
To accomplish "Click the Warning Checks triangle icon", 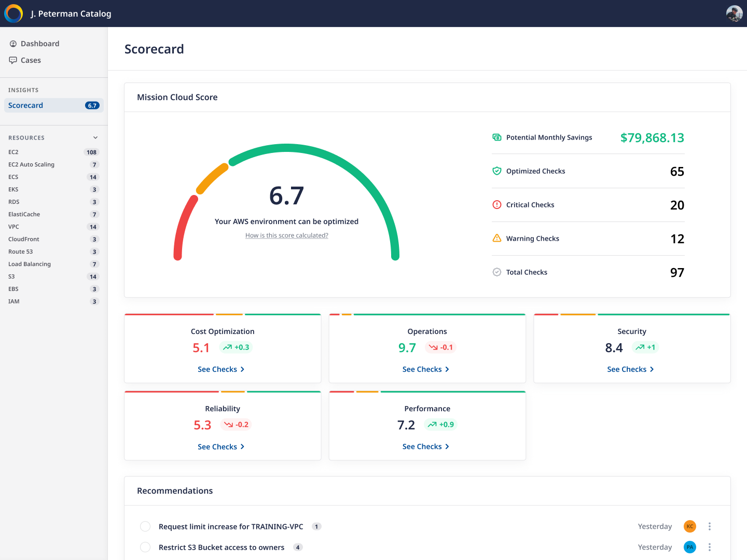I will point(496,239).
